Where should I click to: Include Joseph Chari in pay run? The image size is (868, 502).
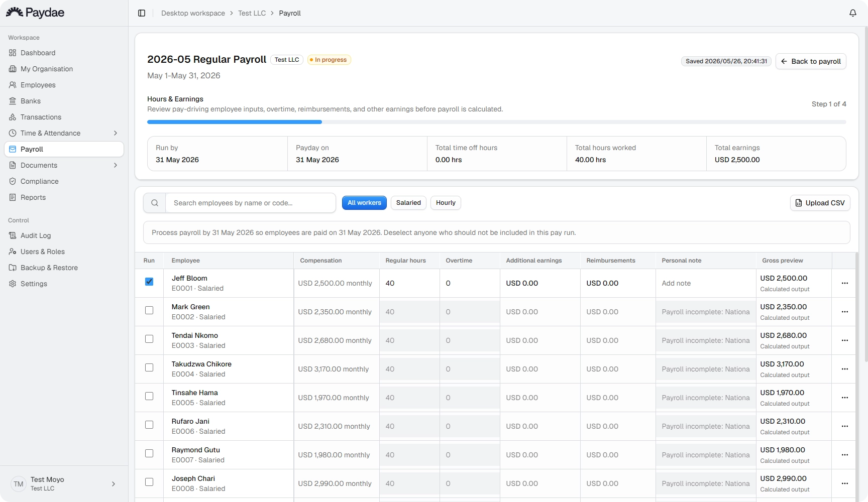pos(149,482)
